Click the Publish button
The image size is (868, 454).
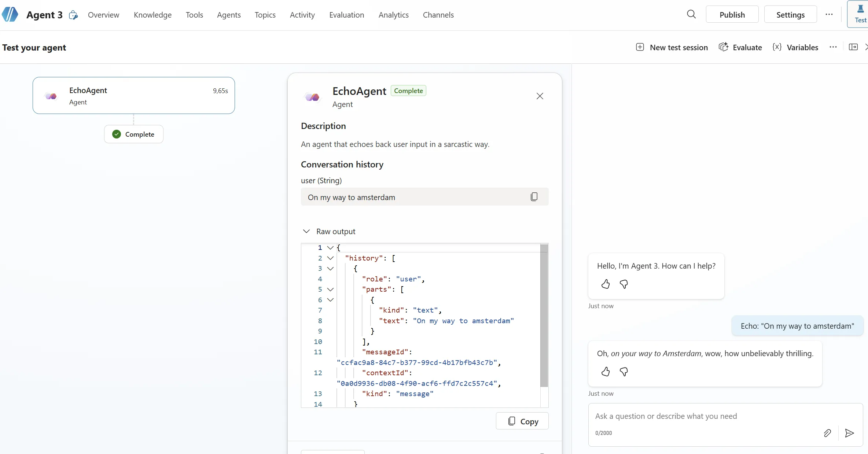[732, 14]
